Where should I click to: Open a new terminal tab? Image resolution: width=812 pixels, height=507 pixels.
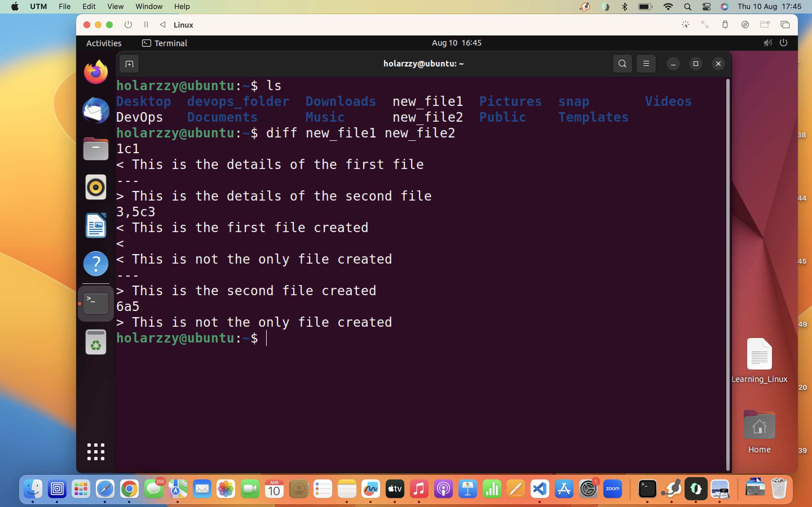[129, 63]
